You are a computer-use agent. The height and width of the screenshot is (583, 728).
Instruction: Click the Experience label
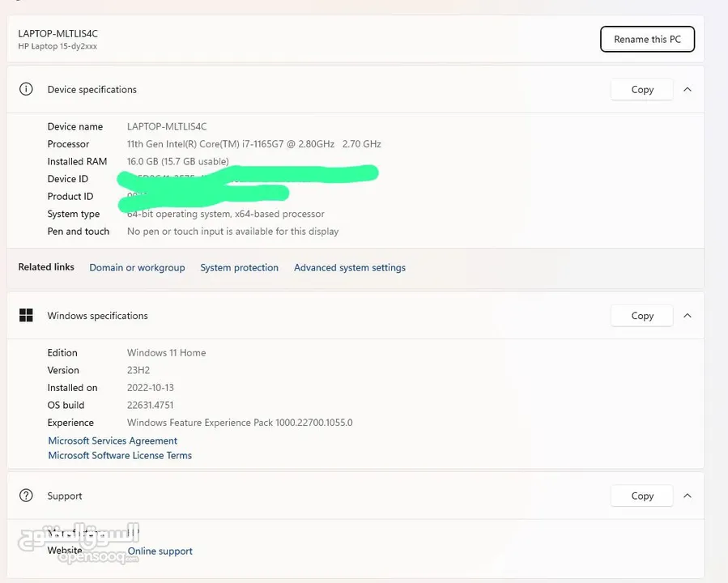tap(70, 423)
